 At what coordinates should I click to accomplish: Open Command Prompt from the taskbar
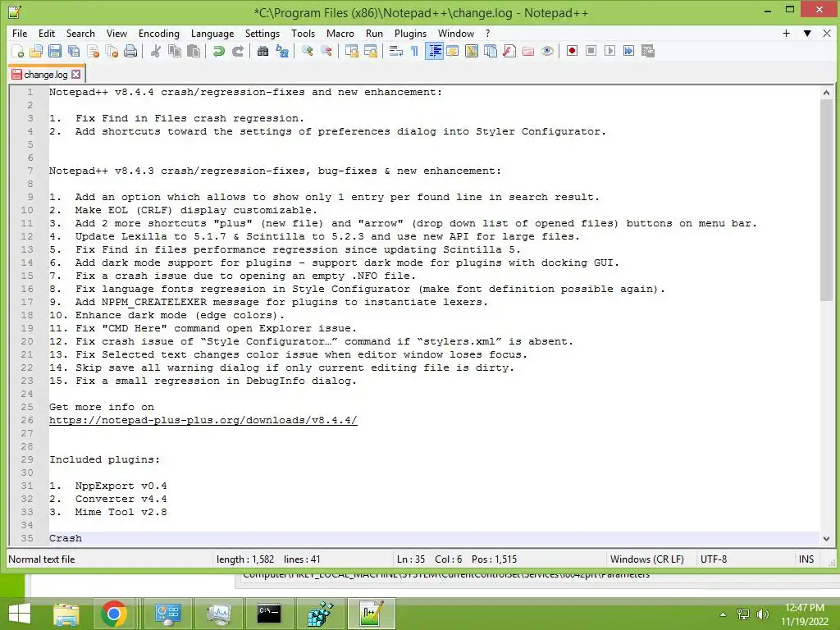269,614
